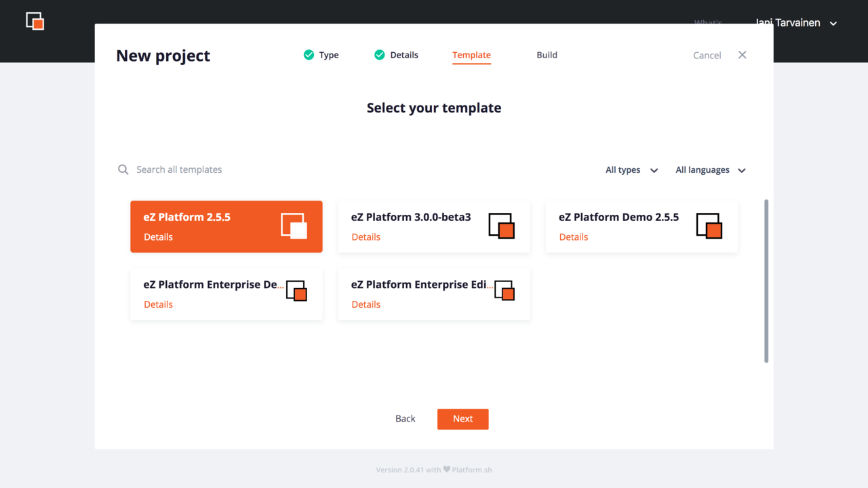Open the All types filter dropdown

(631, 170)
